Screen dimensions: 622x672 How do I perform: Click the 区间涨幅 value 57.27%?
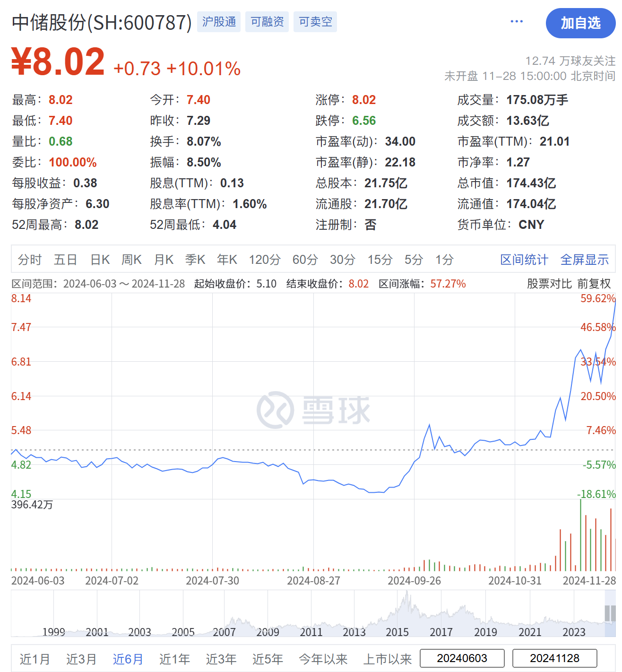[x=448, y=284]
